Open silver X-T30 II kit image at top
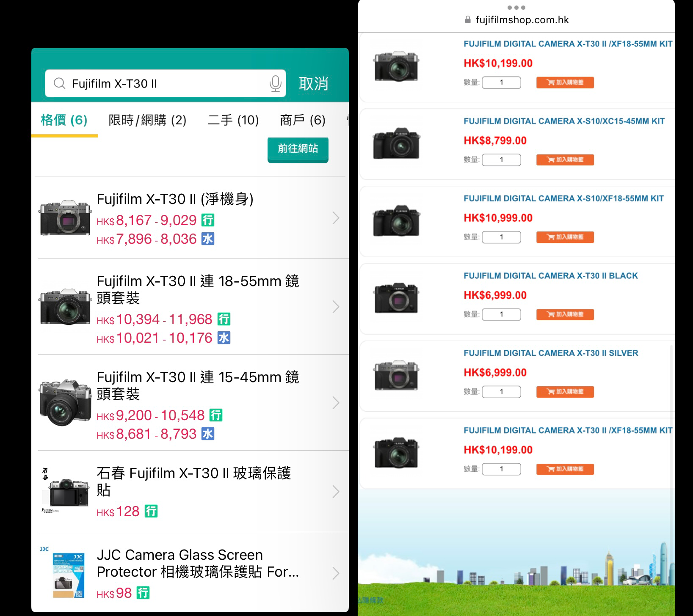Image resolution: width=693 pixels, height=616 pixels. (x=396, y=66)
